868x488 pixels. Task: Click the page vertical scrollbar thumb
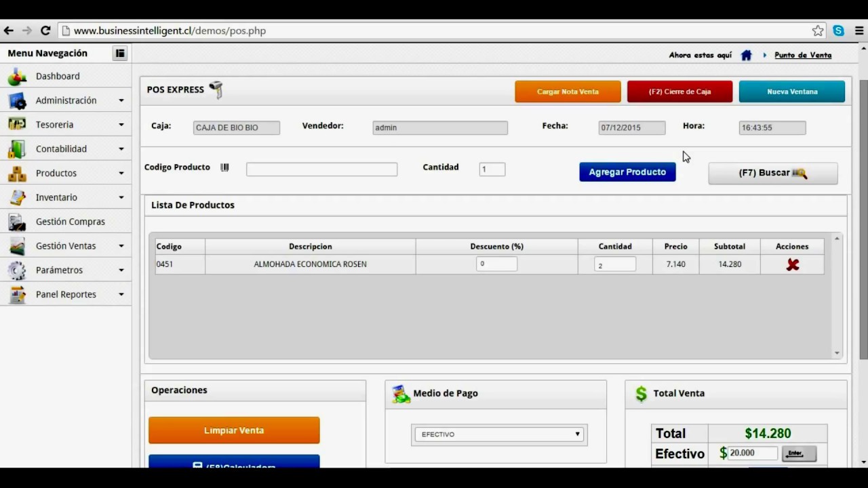(x=863, y=220)
